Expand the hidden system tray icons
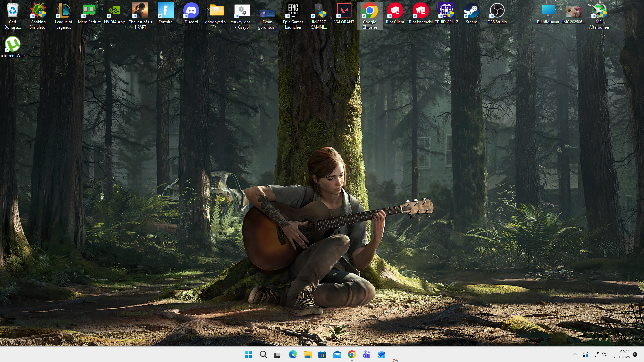Viewport: 644px width, 362px height. tap(575, 354)
